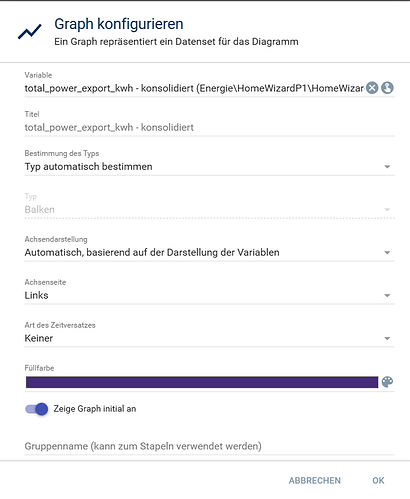Toggle the Zeige Graph initial an switch

coord(37,409)
